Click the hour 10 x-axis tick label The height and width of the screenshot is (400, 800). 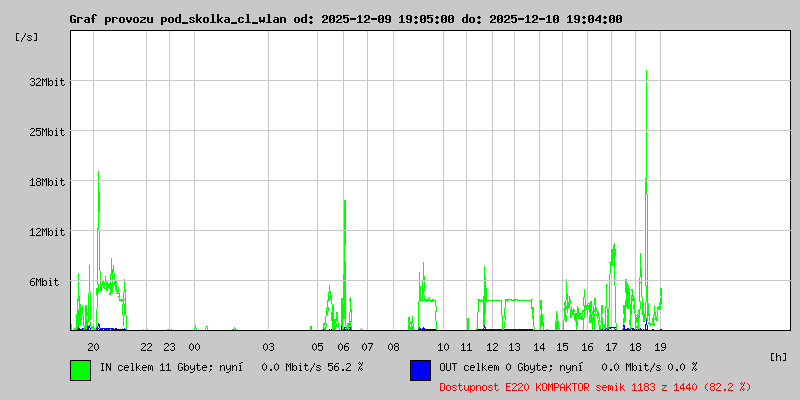click(443, 347)
